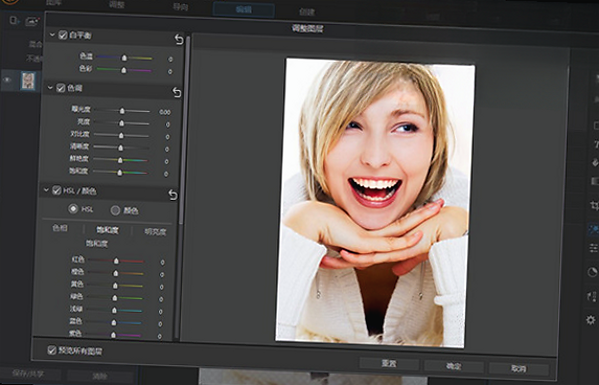The image size is (599, 385).
Task: Open the 编辑 edit tab in main window
Action: [x=244, y=10]
